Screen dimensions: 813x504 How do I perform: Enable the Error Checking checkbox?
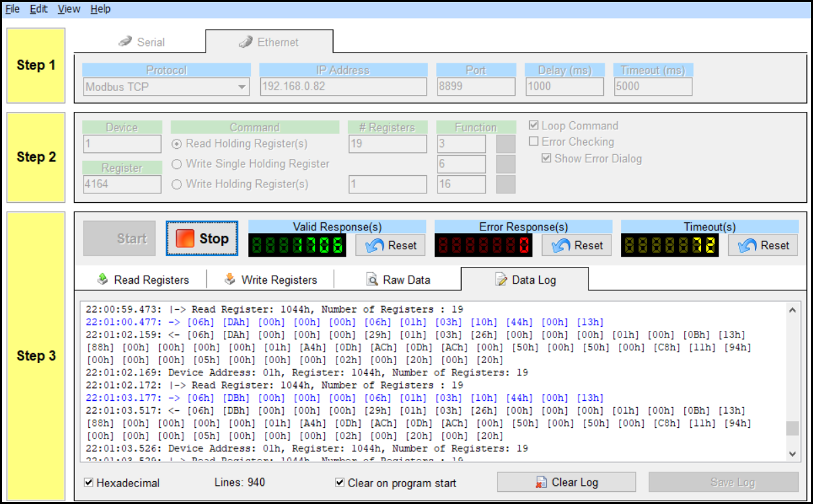pos(534,142)
